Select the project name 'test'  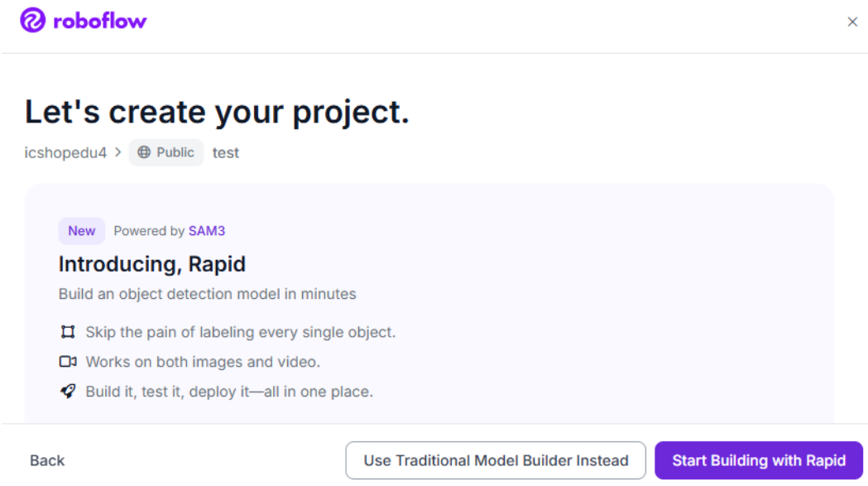coord(226,152)
